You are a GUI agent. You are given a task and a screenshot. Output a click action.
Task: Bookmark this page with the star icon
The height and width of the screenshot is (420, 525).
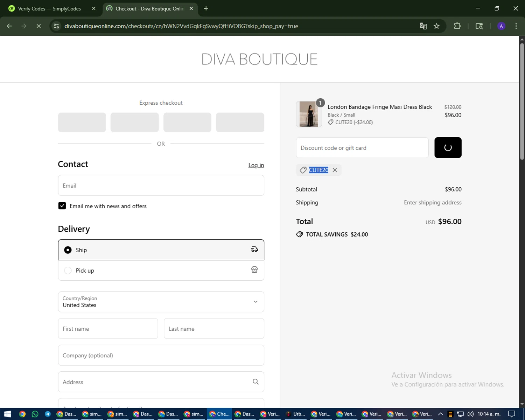pos(436,26)
